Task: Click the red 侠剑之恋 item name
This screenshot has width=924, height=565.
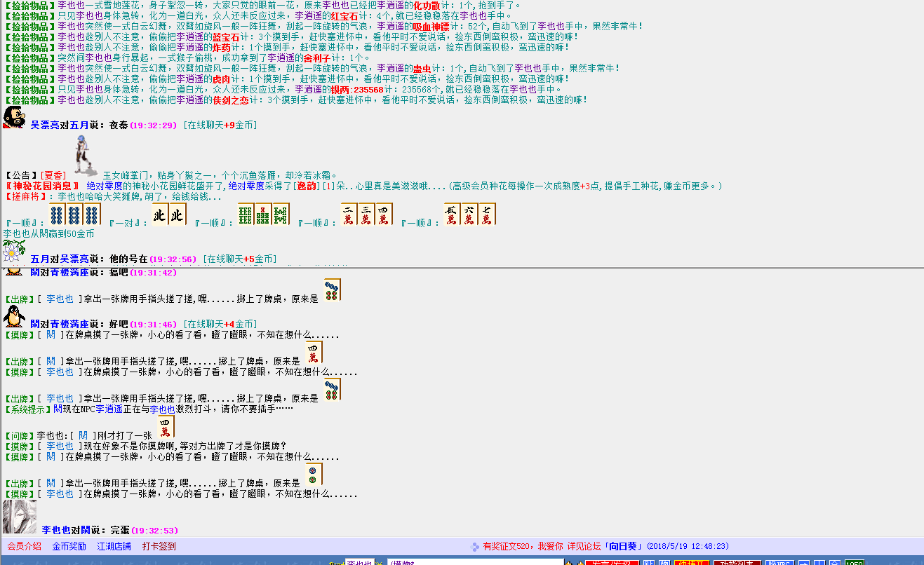Action: (230, 100)
